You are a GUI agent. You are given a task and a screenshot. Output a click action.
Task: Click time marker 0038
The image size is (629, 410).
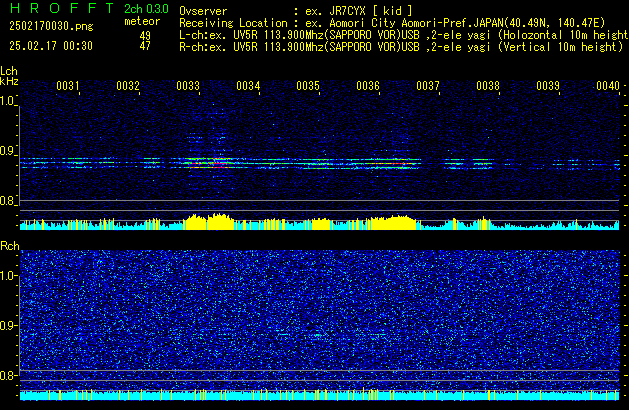[x=488, y=86]
